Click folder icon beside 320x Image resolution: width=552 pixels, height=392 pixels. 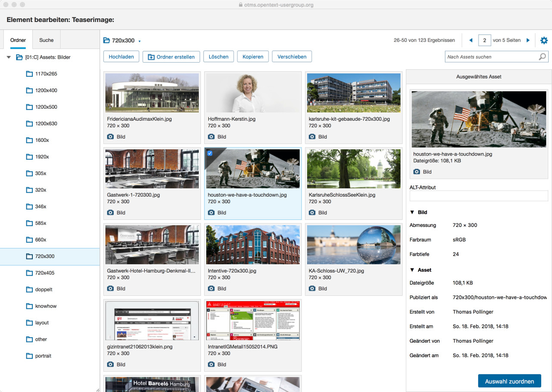coord(29,190)
